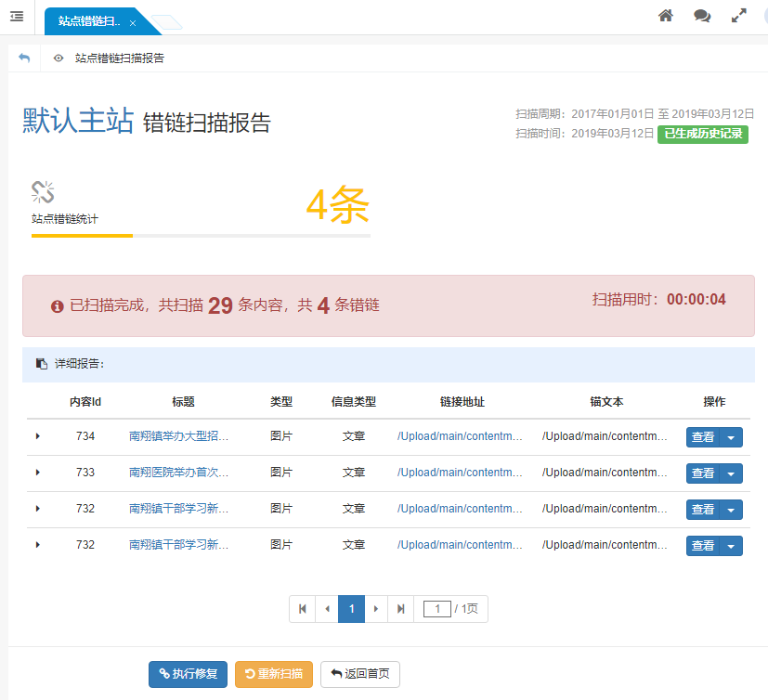
Task: Go to the previous page arrow
Action: click(327, 609)
